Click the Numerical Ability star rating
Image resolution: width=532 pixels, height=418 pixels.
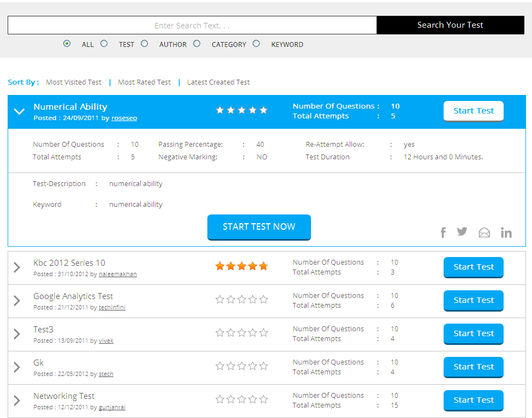pos(242,110)
